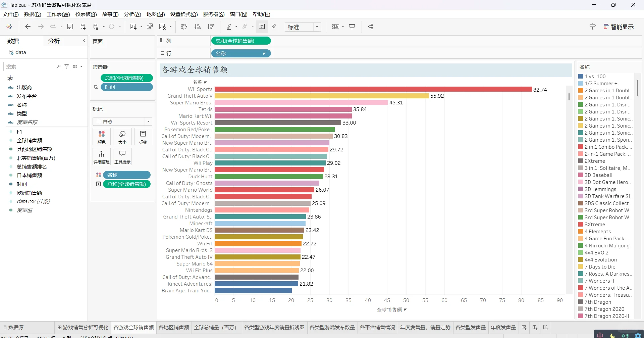Open the 分析(A) menu
This screenshot has width=644, height=338.
pos(132,14)
